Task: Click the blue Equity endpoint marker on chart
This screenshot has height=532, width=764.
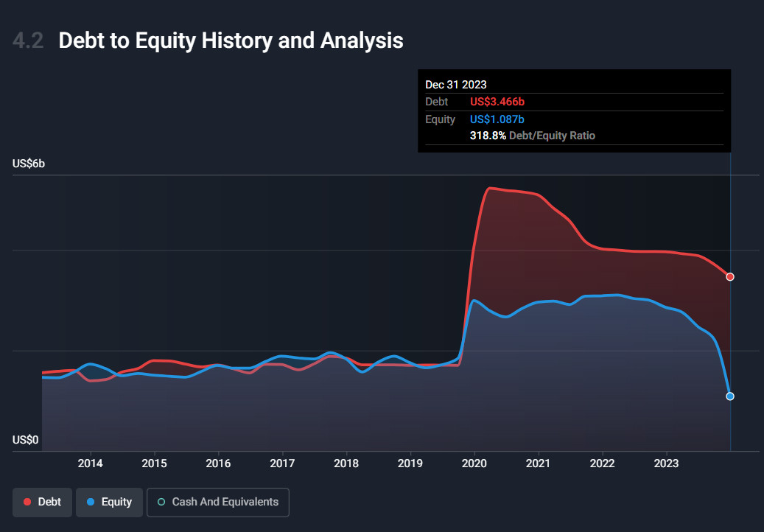Action: pyautogui.click(x=730, y=396)
